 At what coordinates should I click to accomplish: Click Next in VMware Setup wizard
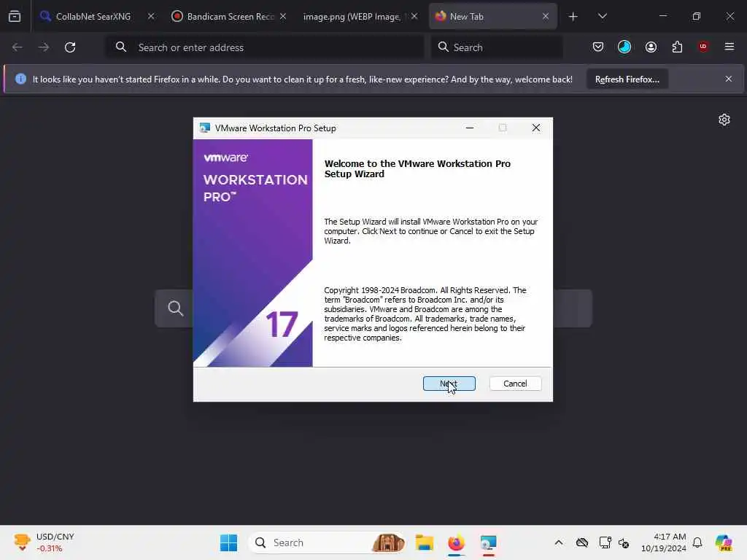pyautogui.click(x=449, y=384)
